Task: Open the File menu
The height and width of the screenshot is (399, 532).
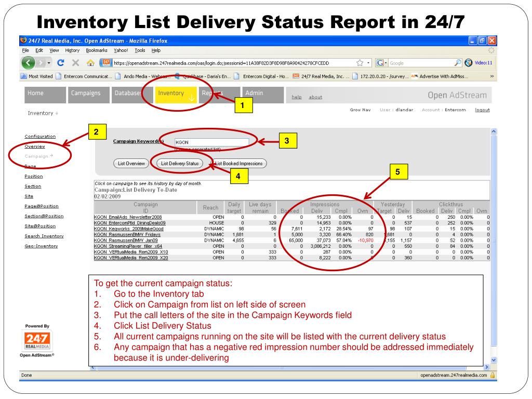Action: click(x=25, y=50)
